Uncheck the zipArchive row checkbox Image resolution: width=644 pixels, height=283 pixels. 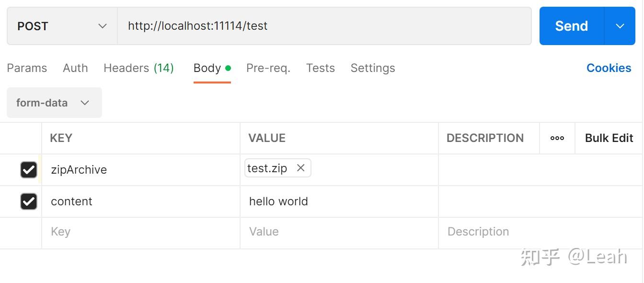tap(29, 169)
